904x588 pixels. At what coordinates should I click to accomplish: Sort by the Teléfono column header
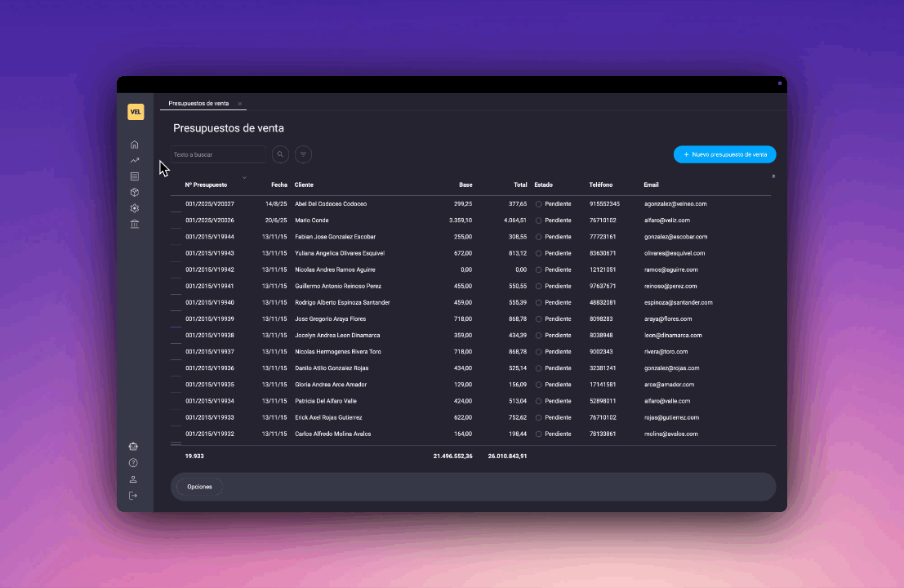(601, 185)
